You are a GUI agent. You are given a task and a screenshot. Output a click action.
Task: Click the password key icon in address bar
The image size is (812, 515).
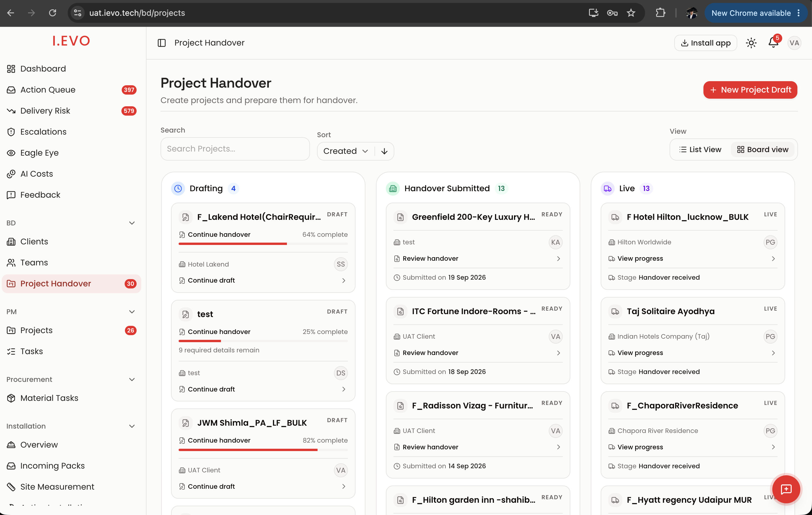612,13
